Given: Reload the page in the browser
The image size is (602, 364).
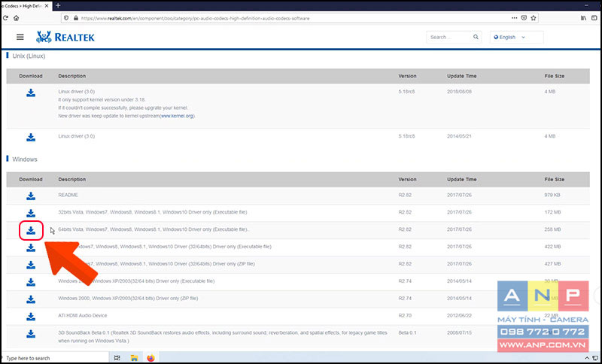Looking at the screenshot, I should pos(5,18).
